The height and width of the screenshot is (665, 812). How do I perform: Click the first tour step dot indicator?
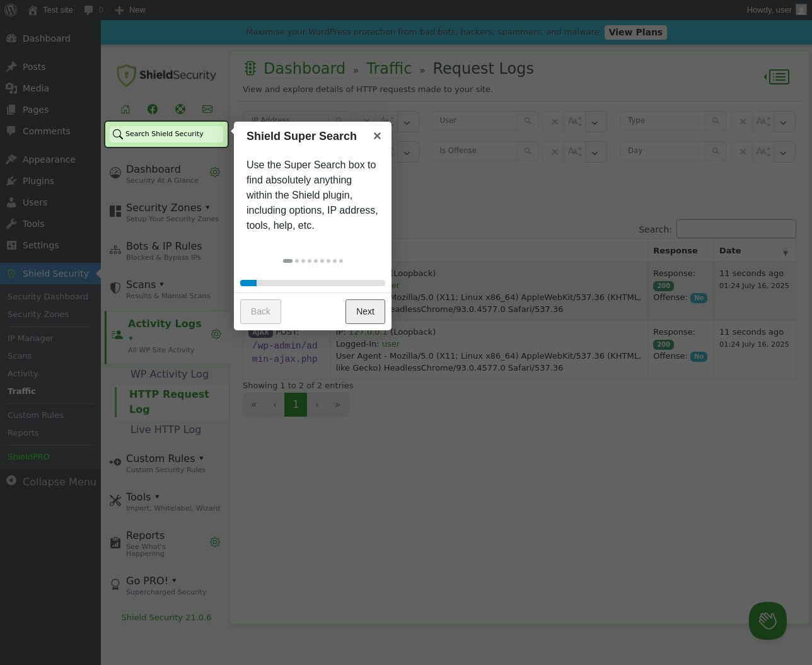pyautogui.click(x=287, y=261)
